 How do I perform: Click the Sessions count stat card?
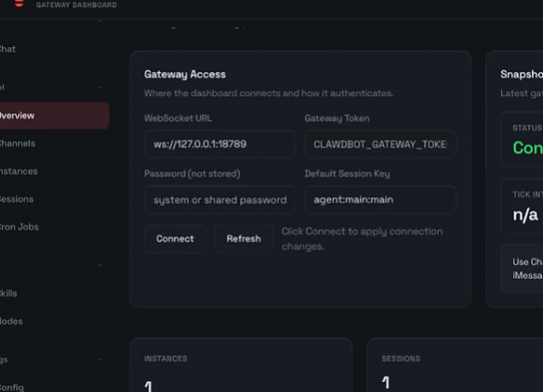[452, 367]
